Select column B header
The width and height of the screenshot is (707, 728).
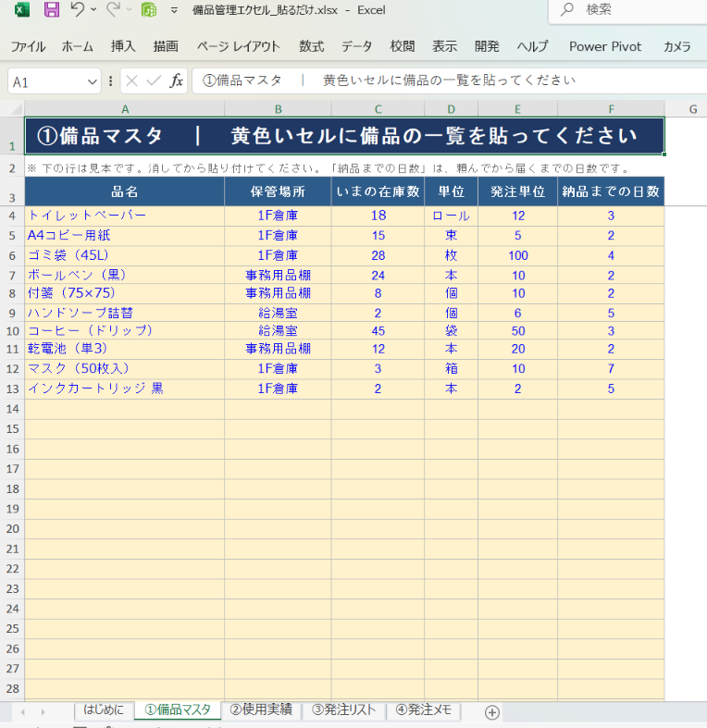[x=278, y=109]
